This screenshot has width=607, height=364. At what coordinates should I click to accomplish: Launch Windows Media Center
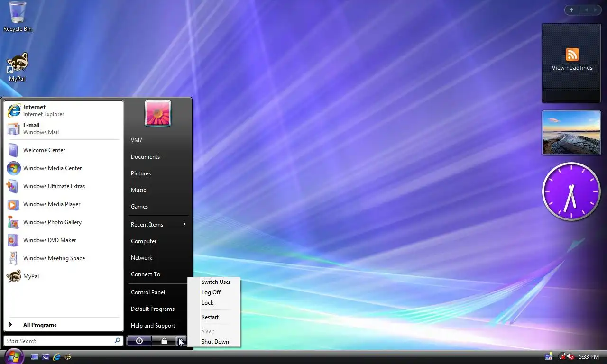click(64, 168)
